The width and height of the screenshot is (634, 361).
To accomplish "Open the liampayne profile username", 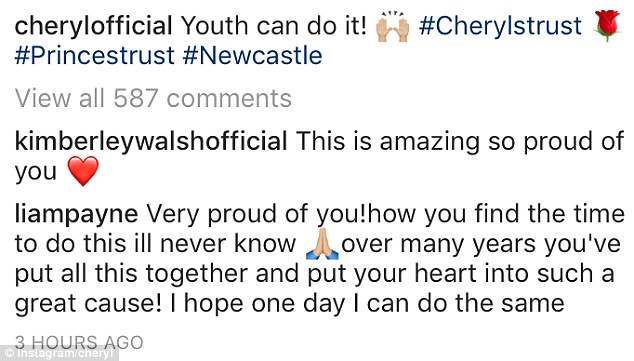I will pos(76,214).
